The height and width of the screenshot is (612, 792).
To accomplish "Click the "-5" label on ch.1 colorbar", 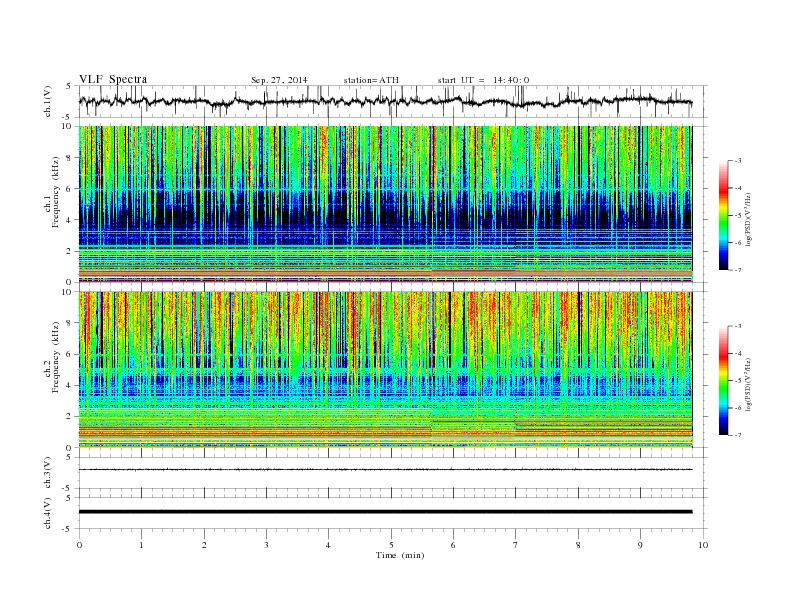I will [x=737, y=216].
